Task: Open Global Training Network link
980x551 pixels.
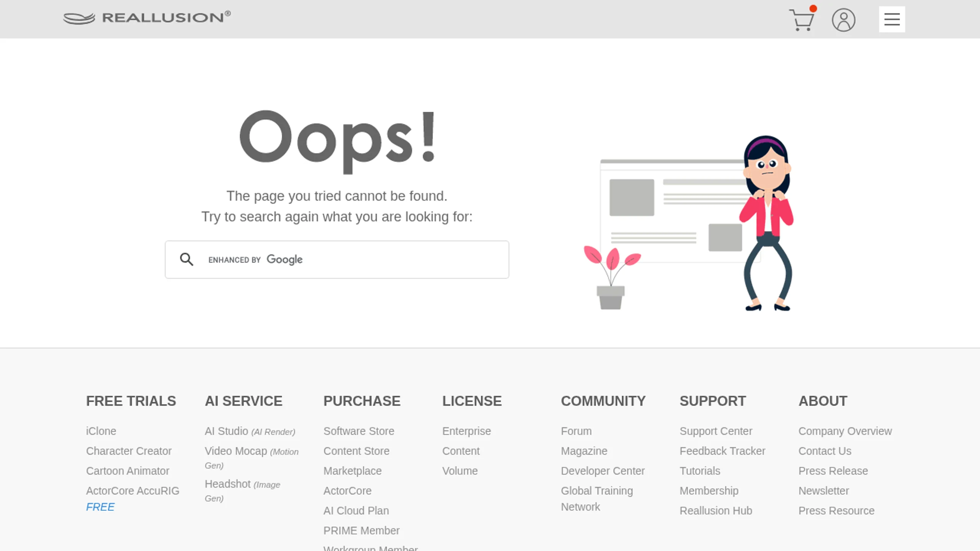Action: click(597, 499)
